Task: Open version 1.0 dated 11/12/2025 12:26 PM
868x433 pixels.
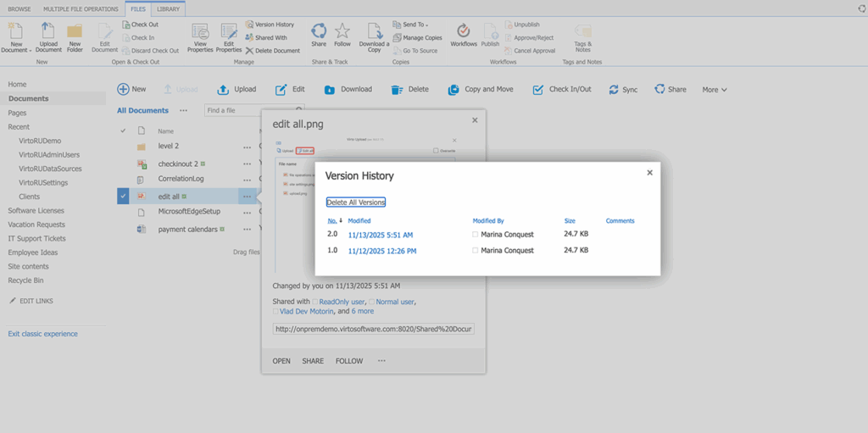Action: click(381, 251)
